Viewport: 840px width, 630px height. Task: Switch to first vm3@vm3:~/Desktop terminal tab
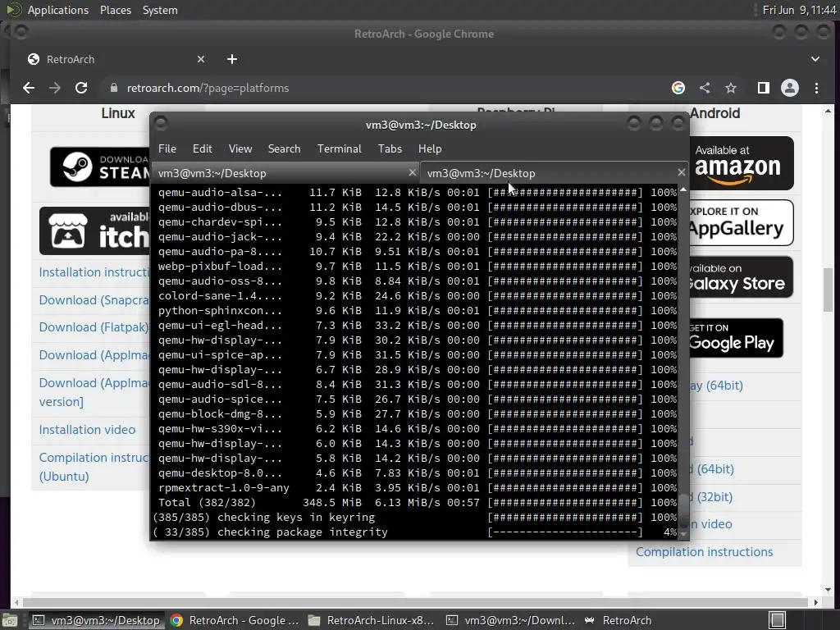pos(285,173)
